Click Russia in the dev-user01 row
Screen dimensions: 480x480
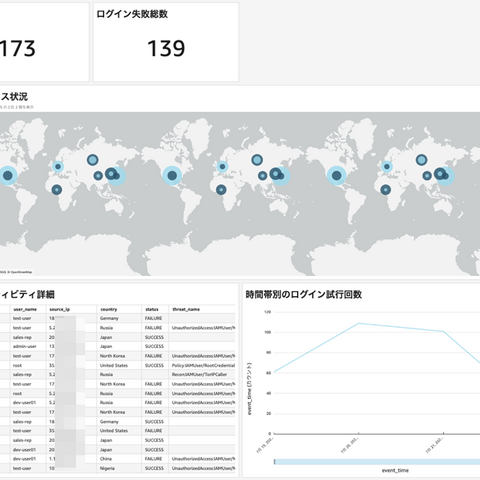coord(106,402)
